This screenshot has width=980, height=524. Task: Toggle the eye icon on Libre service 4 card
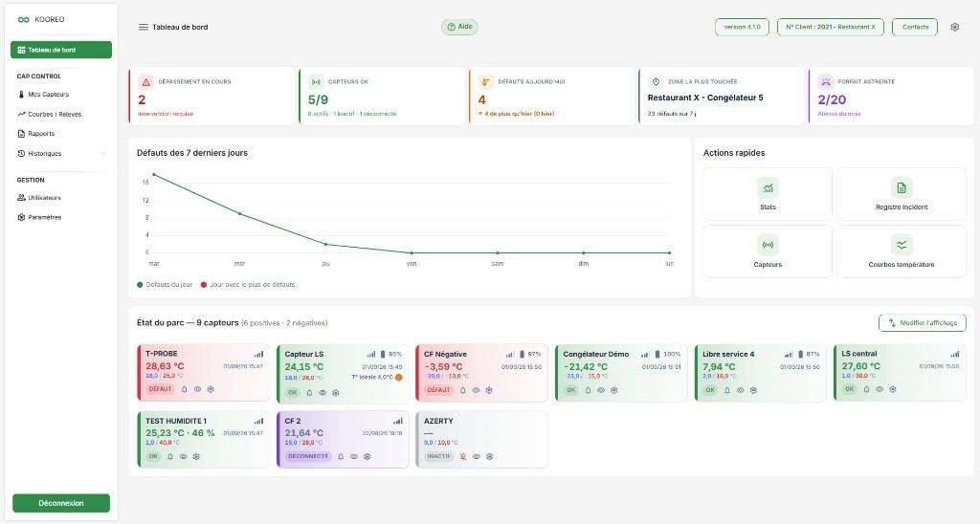click(740, 390)
